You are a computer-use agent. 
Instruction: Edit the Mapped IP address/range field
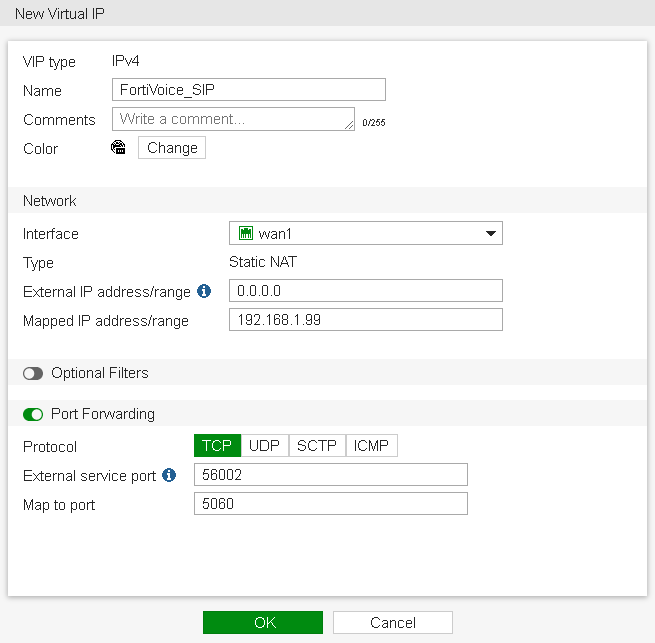(365, 320)
